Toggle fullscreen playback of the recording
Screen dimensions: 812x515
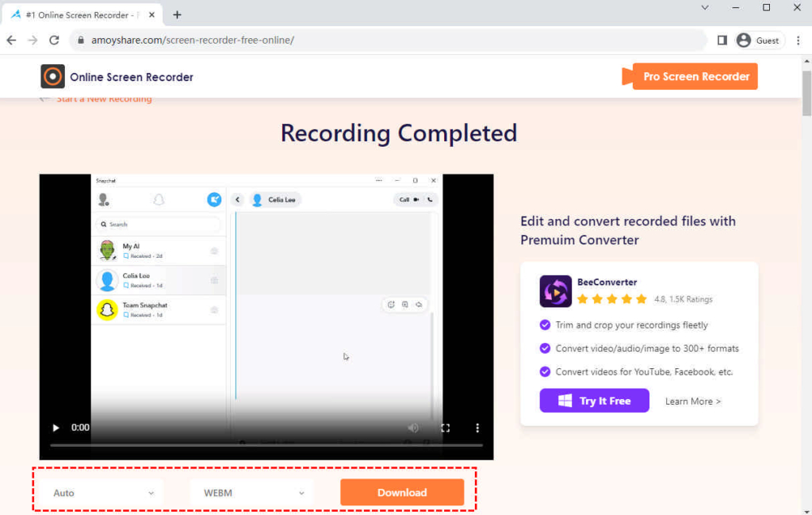pos(446,427)
